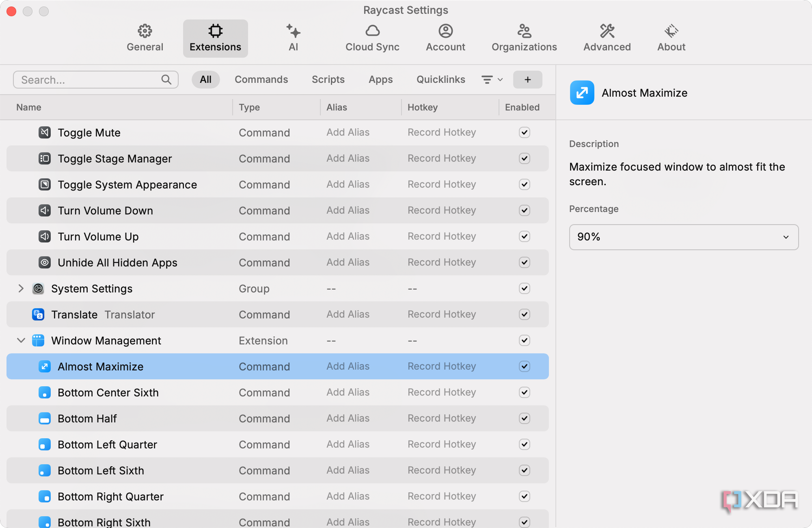Image resolution: width=812 pixels, height=528 pixels.
Task: Click the System Settings gear icon
Action: click(x=38, y=288)
